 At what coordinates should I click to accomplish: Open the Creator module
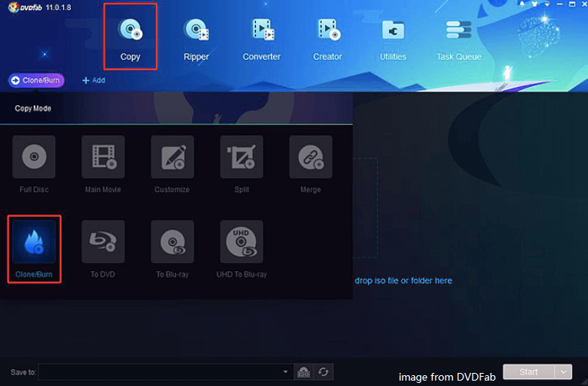pos(327,39)
